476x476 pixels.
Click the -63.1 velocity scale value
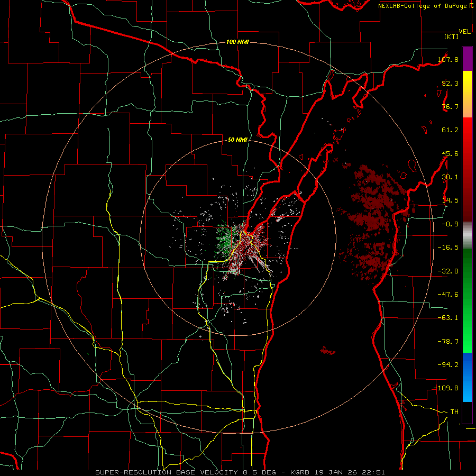(x=448, y=318)
